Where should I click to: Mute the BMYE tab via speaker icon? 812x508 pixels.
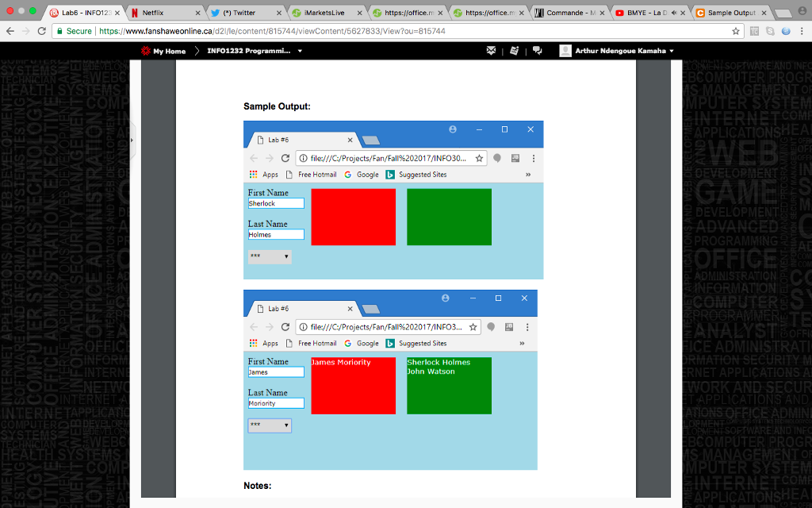coord(674,13)
